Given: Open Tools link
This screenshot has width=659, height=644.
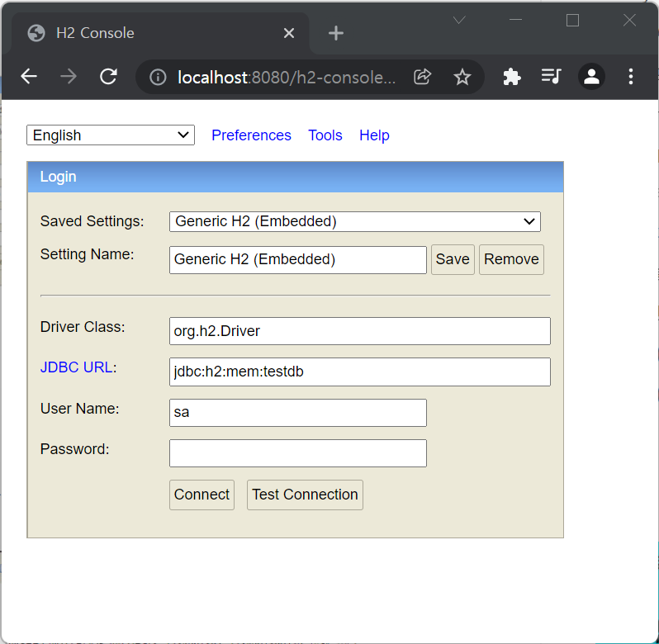Looking at the screenshot, I should coord(325,135).
